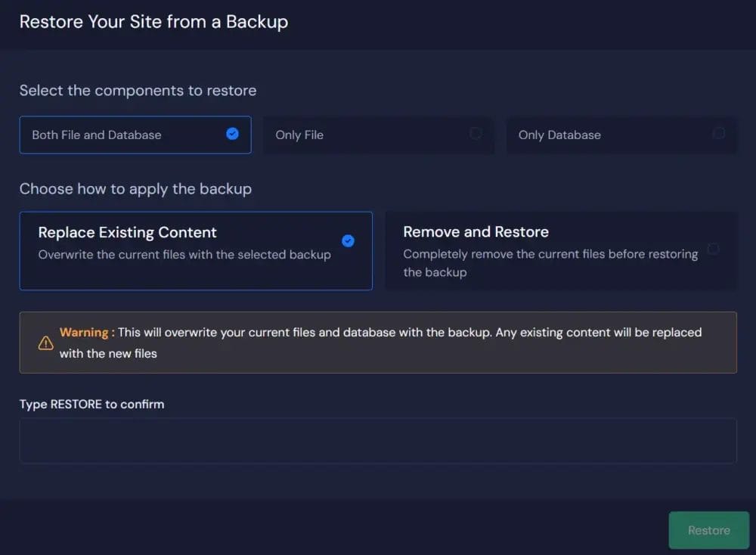Click the dialog title Restore Your Site from a Backup
The width and height of the screenshot is (756, 555).
click(153, 22)
